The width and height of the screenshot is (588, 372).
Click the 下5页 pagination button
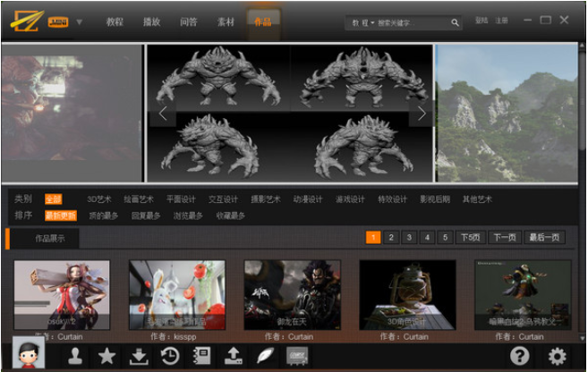pos(471,237)
